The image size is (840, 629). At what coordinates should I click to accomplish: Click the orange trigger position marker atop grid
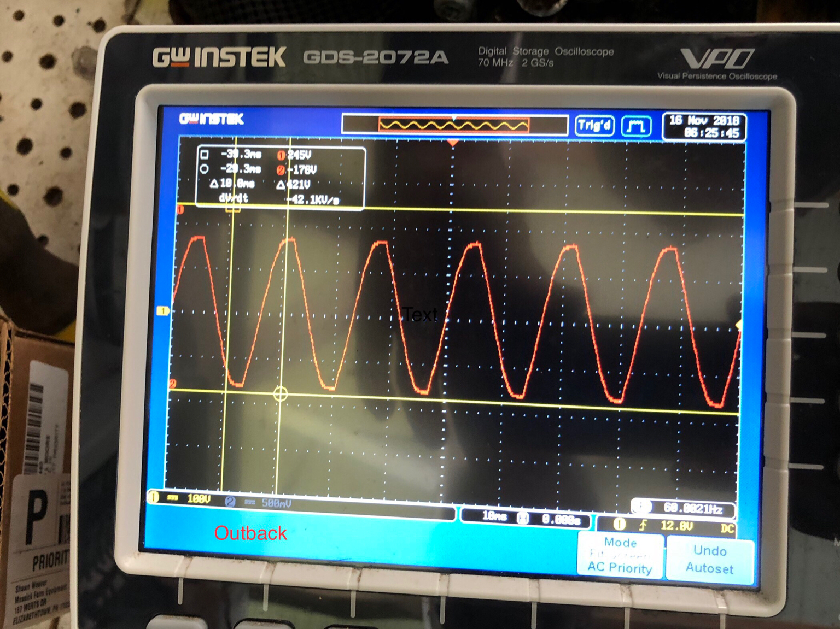click(x=452, y=143)
